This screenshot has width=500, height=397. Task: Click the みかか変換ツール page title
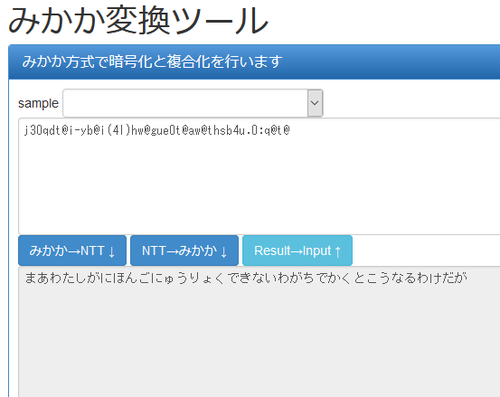(x=138, y=21)
